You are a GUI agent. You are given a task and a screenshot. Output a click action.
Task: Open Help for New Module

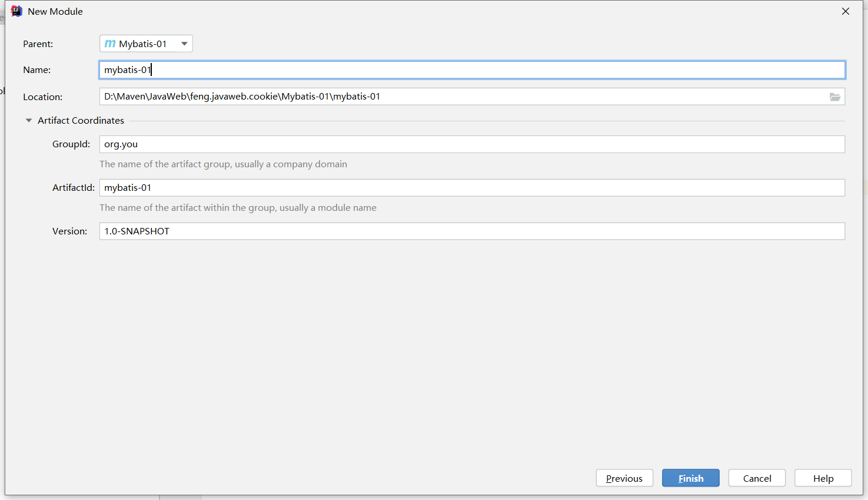[x=823, y=478]
